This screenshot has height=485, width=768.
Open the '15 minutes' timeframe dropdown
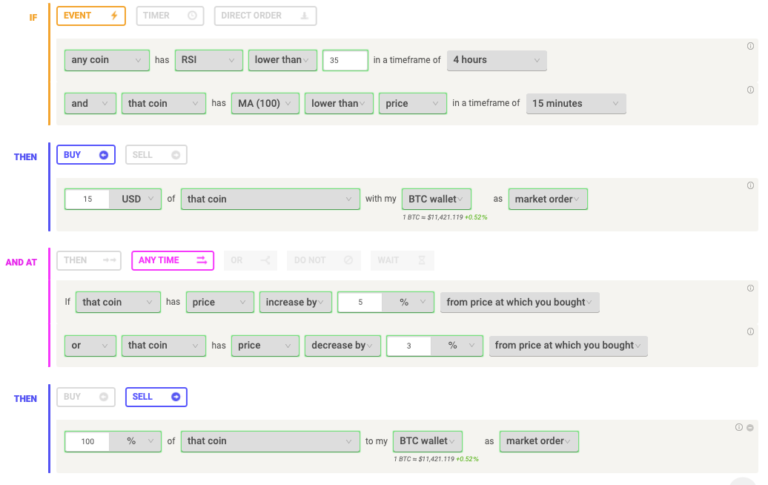(576, 103)
